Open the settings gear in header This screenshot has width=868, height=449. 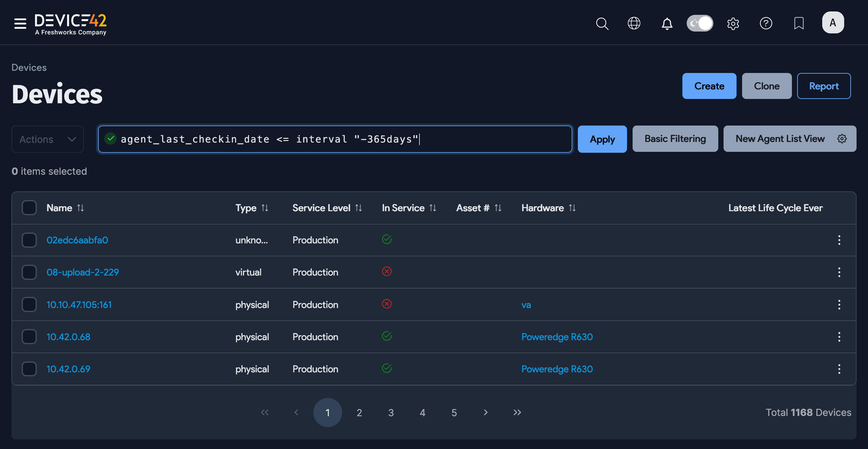coord(733,23)
